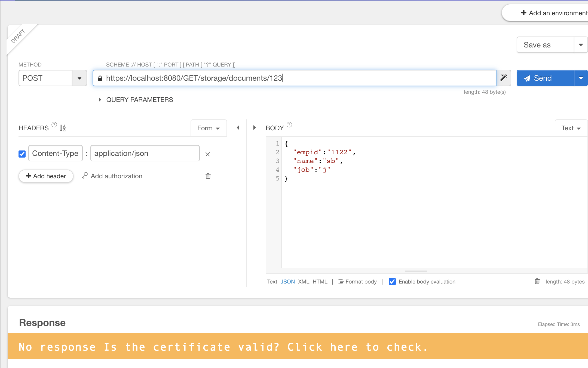Open the HEADERS help question mark
This screenshot has height=368, width=588.
click(54, 125)
